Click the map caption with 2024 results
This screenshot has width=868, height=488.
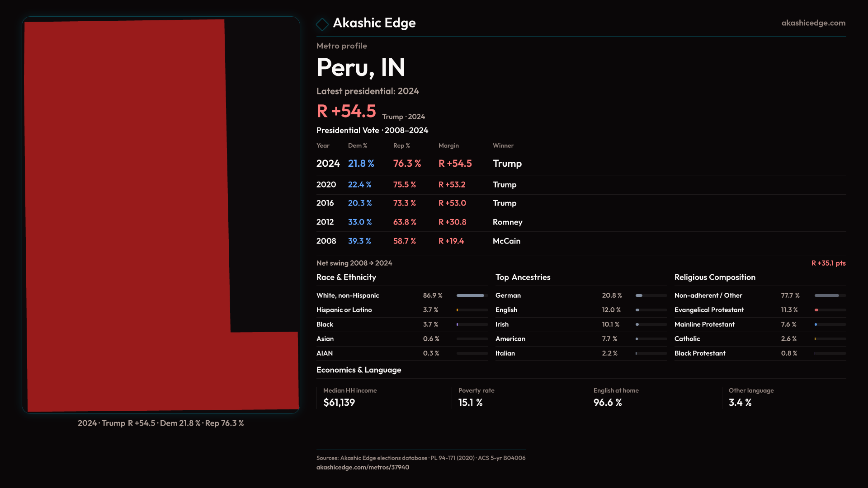click(x=160, y=423)
